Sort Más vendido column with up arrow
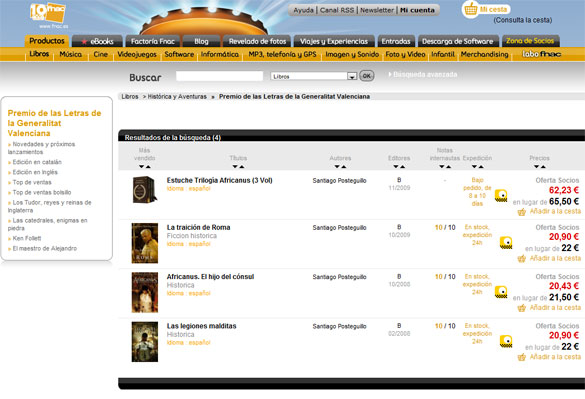 (x=148, y=166)
